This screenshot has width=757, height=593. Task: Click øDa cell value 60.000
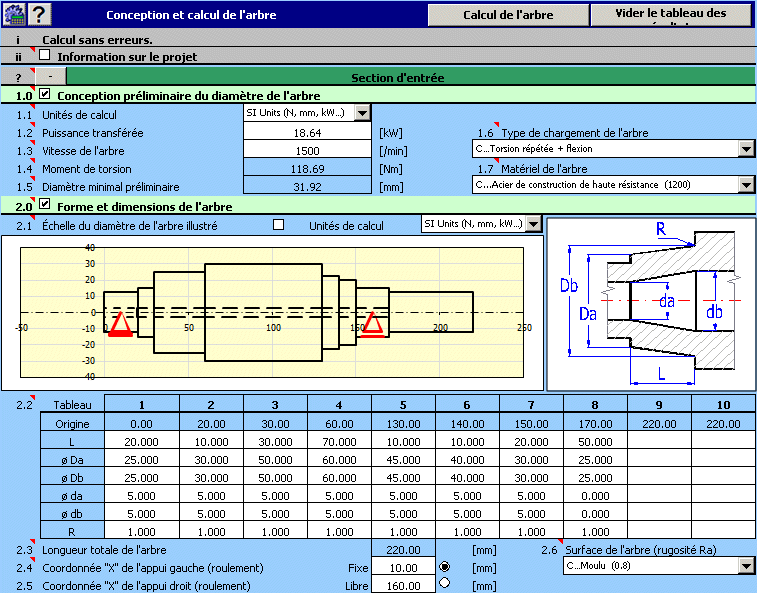[339, 460]
